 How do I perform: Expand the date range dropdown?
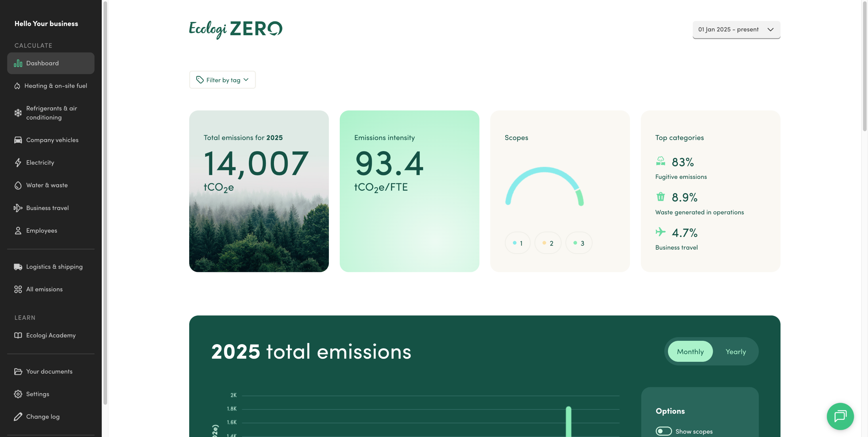coord(736,29)
